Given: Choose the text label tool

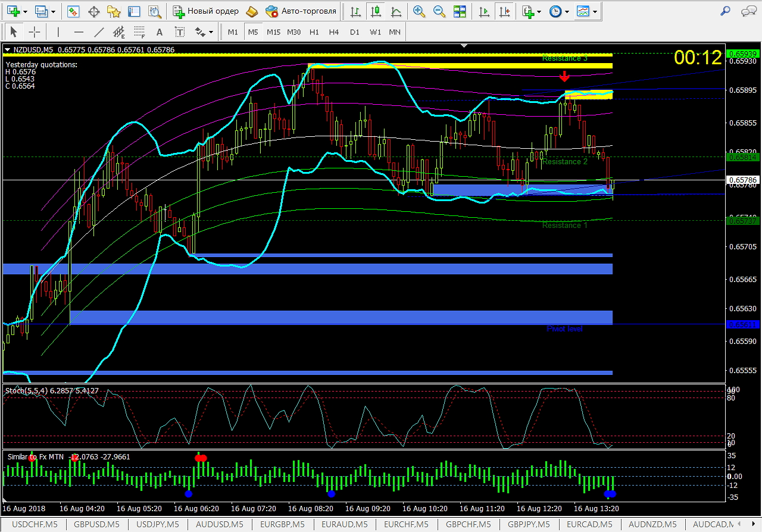Looking at the screenshot, I should 179,32.
